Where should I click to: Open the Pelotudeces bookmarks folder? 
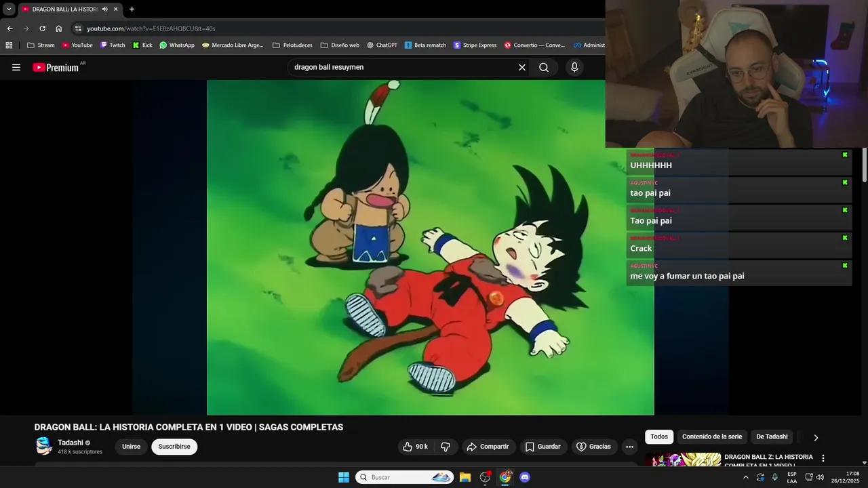[292, 45]
